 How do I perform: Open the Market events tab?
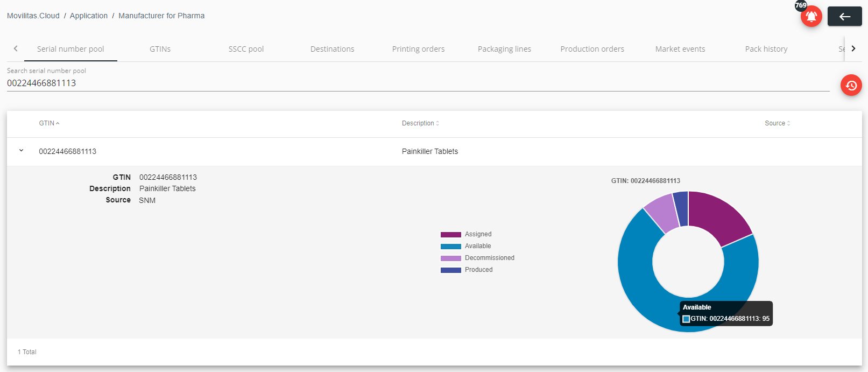pos(680,49)
